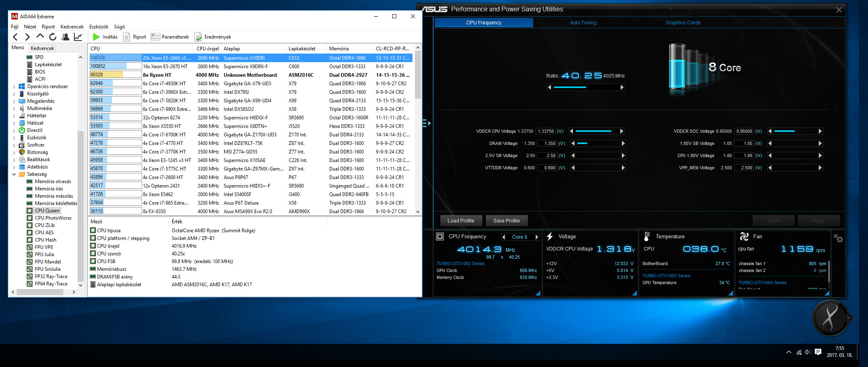
Task: Click the ASUS side panel expand arrow
Action: point(426,123)
